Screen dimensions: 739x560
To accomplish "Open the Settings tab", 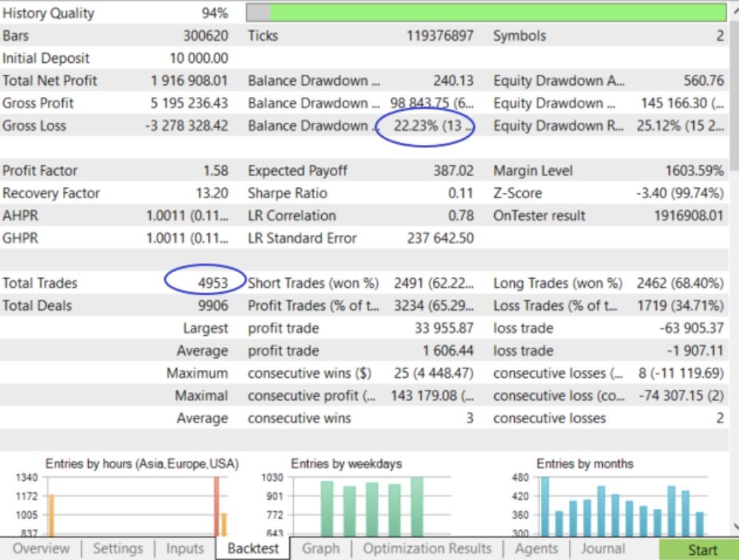I will pyautogui.click(x=118, y=548).
